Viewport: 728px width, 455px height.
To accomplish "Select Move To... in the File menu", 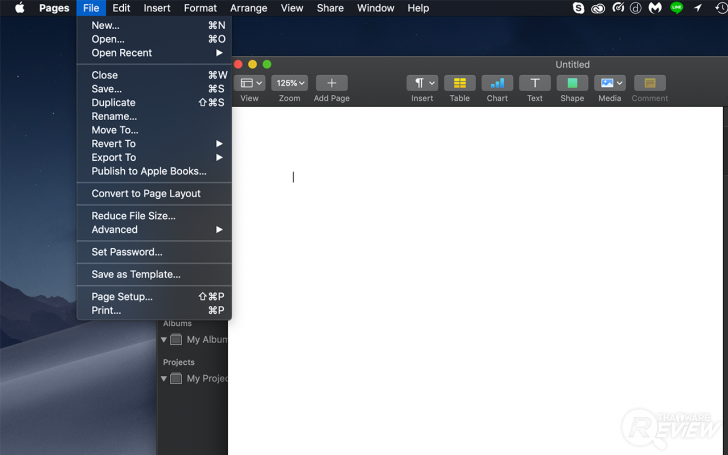I will [154, 130].
